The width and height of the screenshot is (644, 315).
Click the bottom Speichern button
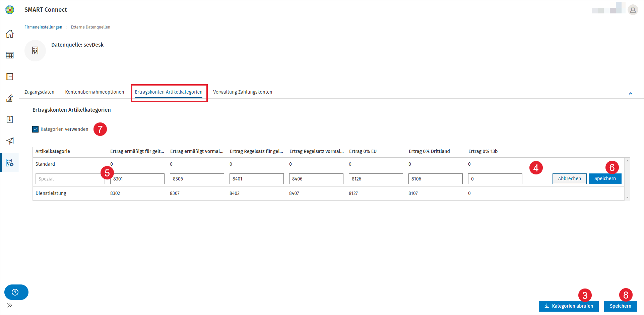pyautogui.click(x=621, y=306)
